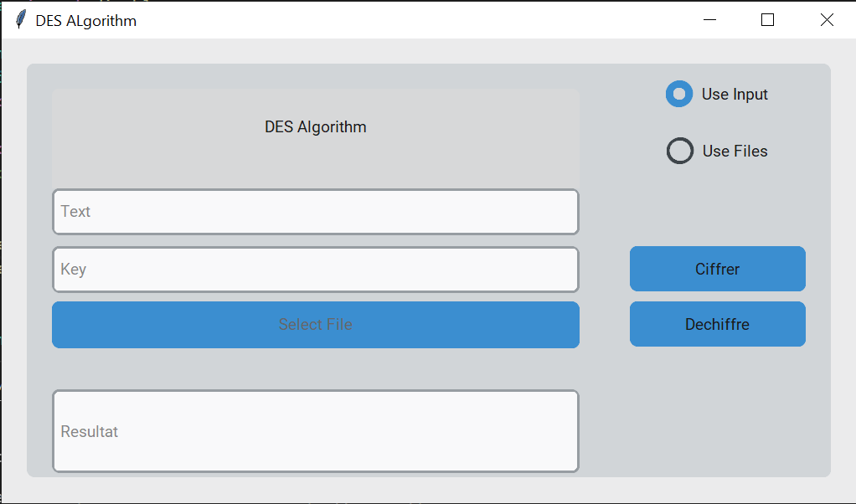The height and width of the screenshot is (504, 856).
Task: Click empty title bar space left of Minimize
Action: tap(419, 20)
